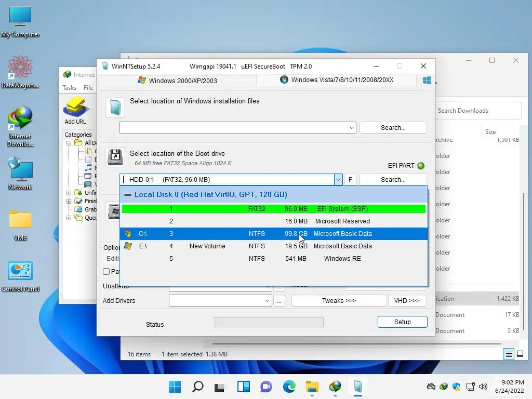This screenshot has height=399, width=532.
Task: Click the Windows logo icon in WinNTSetup header
Action: tap(427, 81)
